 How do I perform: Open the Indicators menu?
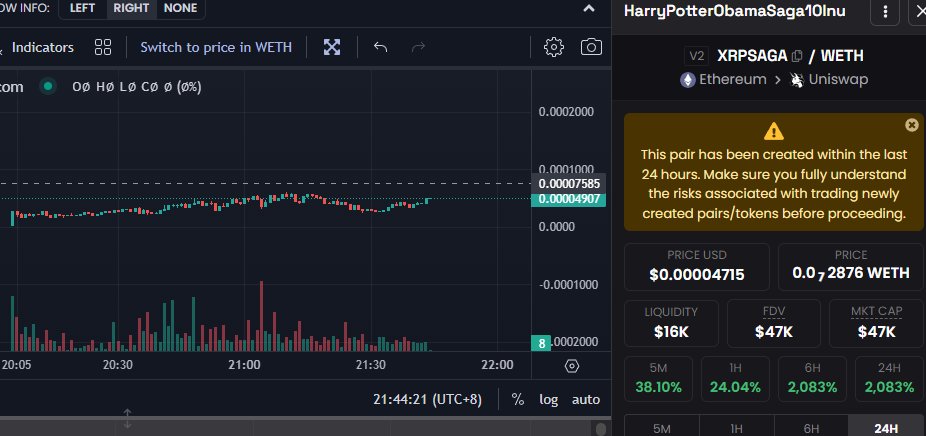[43, 47]
